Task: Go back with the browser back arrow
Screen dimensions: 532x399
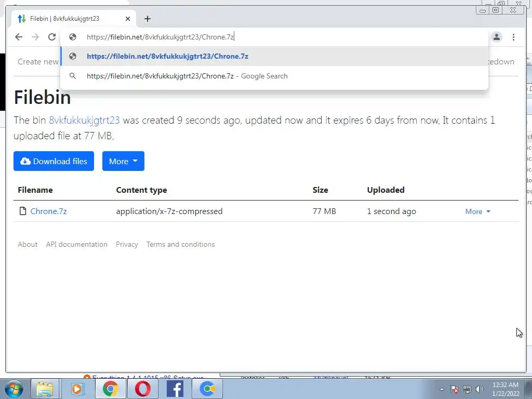Action: tap(19, 37)
